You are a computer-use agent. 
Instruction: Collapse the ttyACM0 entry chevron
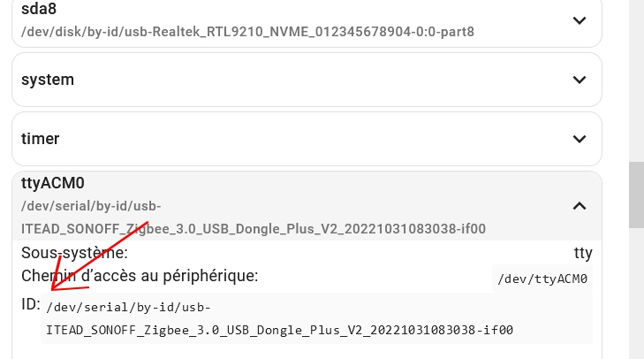click(580, 206)
